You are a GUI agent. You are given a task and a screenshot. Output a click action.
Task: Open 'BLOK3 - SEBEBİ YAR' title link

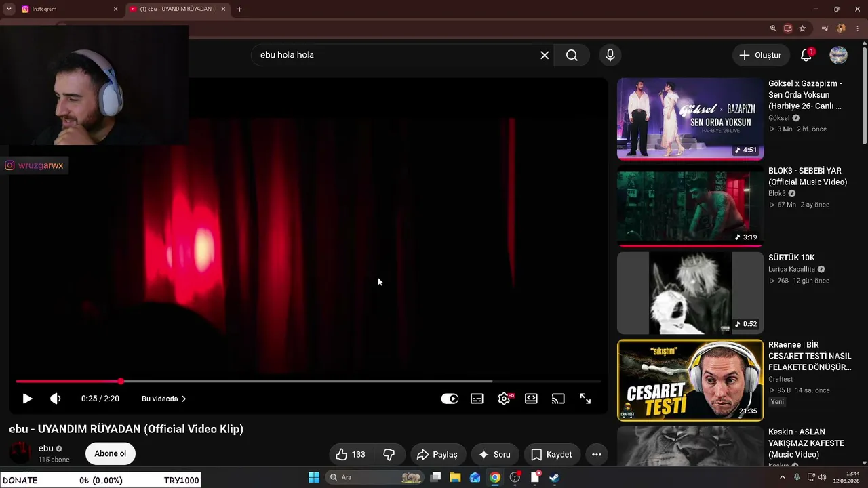pos(808,176)
